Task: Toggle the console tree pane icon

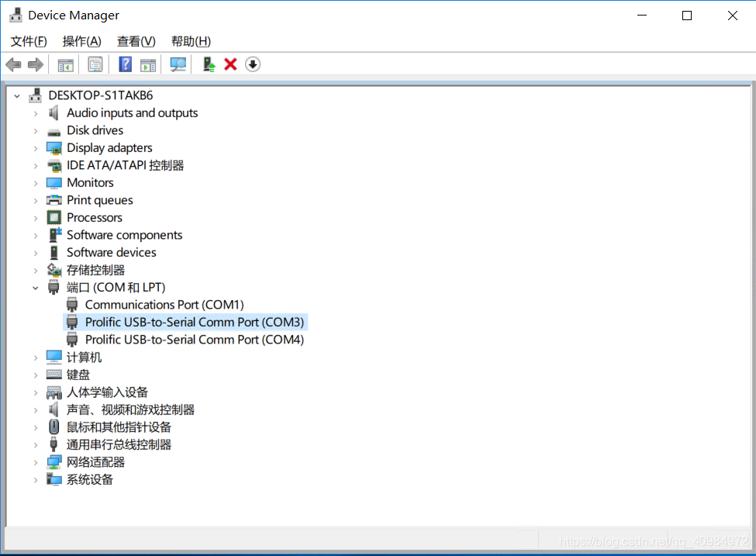Action: pos(66,64)
